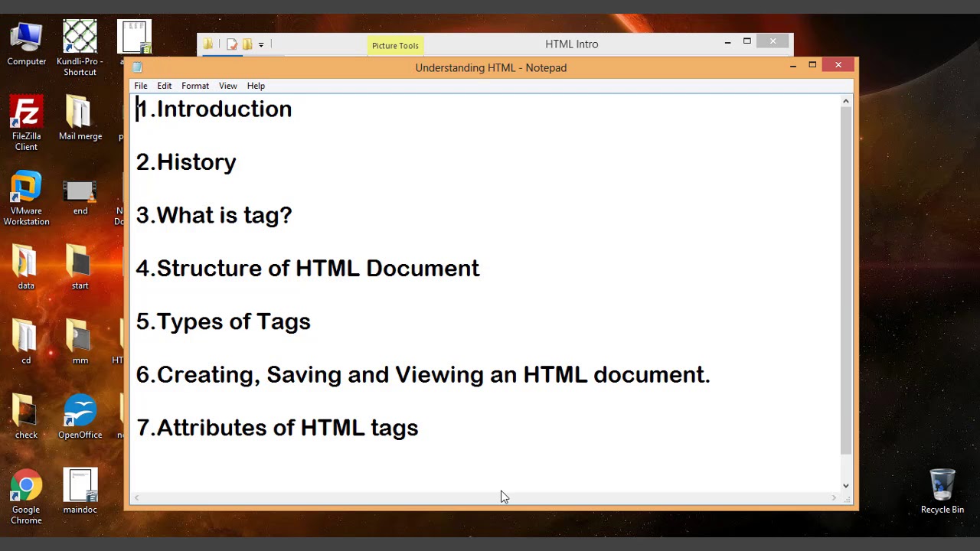This screenshot has width=980, height=551.
Task: Click the Recycle Bin icon
Action: pyautogui.click(x=942, y=487)
